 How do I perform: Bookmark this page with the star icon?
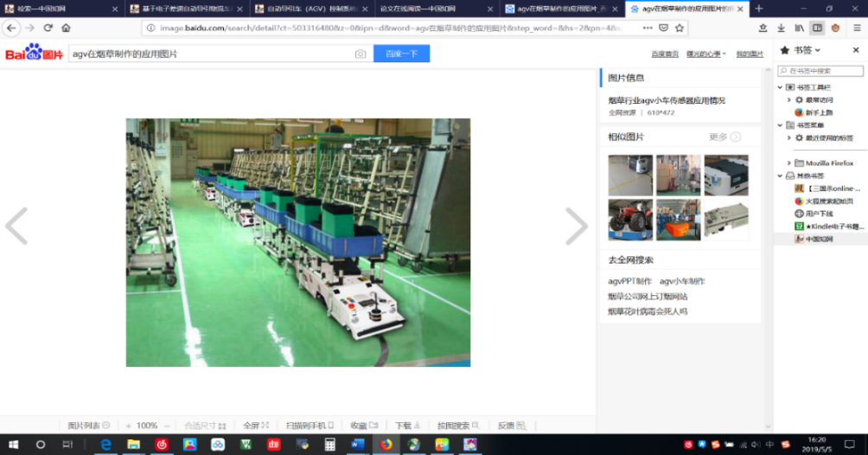pyautogui.click(x=680, y=28)
